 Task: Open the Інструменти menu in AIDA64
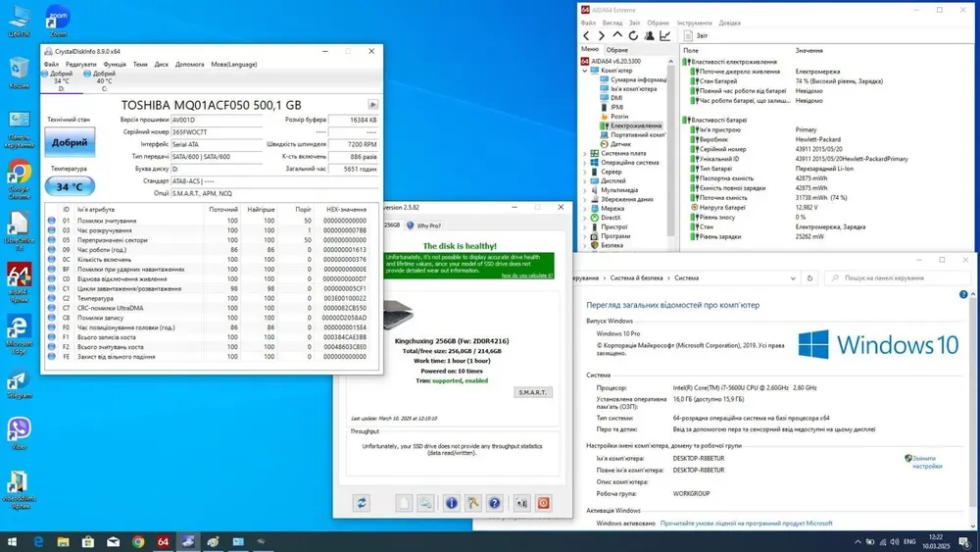[x=694, y=23]
